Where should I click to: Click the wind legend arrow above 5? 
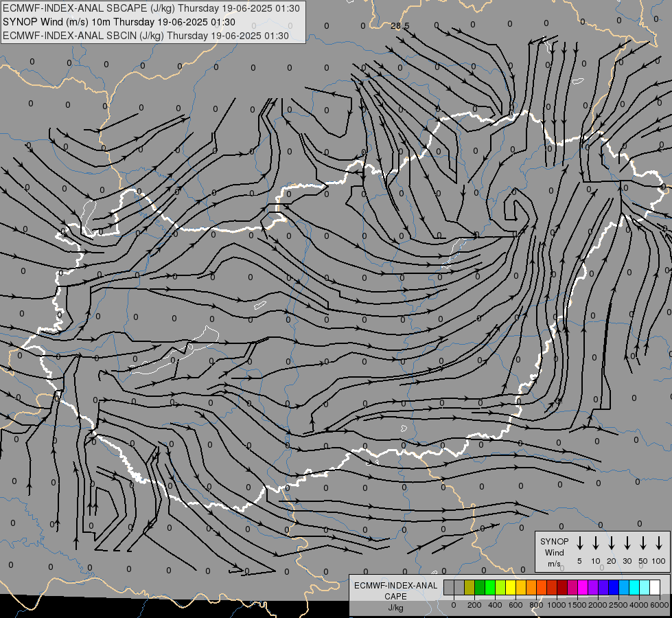click(579, 542)
